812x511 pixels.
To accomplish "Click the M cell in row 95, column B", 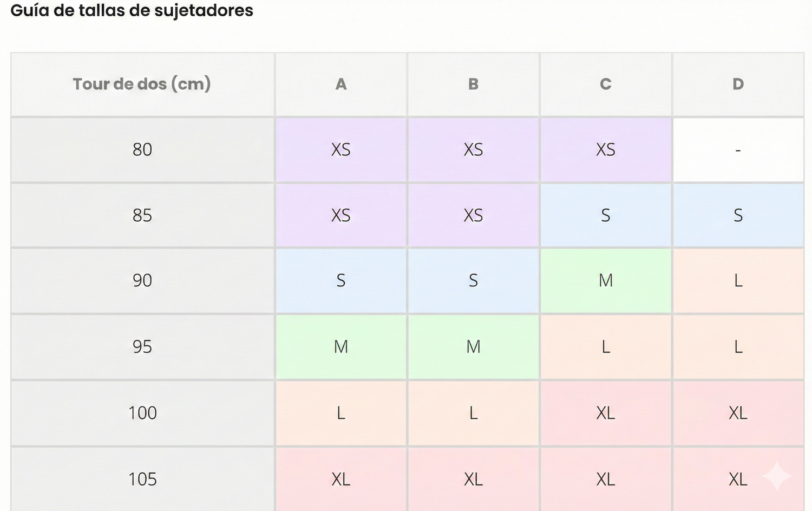I will click(x=473, y=346).
